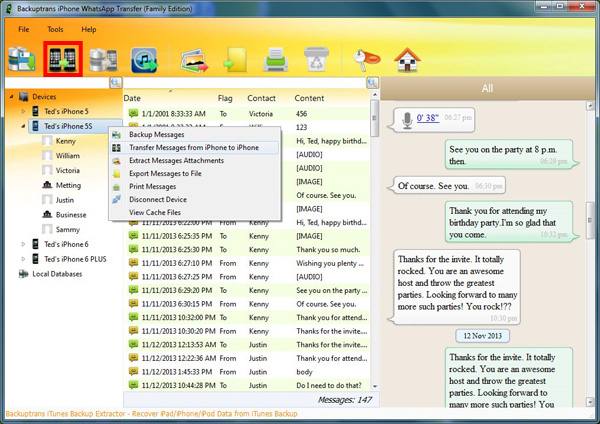This screenshot has width=600, height=424.
Task: Select row dated 11/11/2013 6:27:10 PM
Action: pos(247,263)
